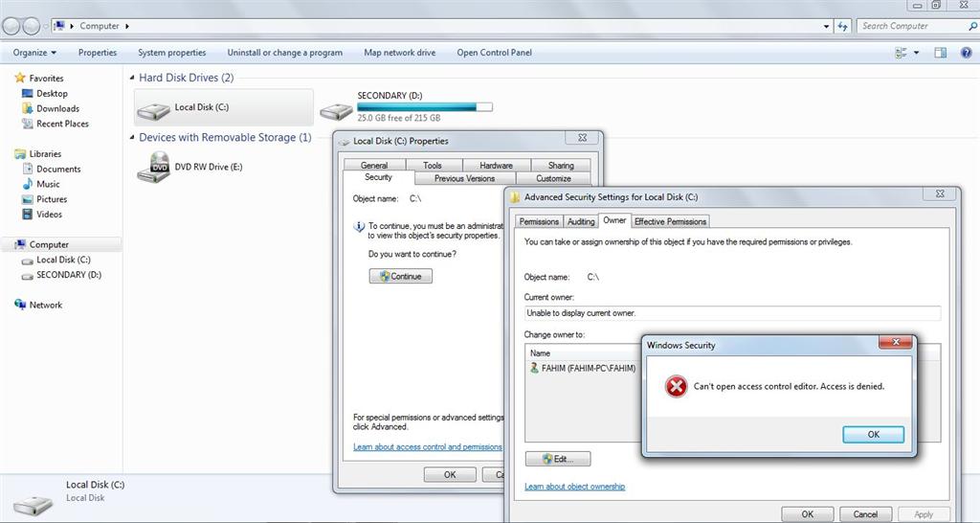Expand the breadcrumb arrow after Computer

coord(127,26)
